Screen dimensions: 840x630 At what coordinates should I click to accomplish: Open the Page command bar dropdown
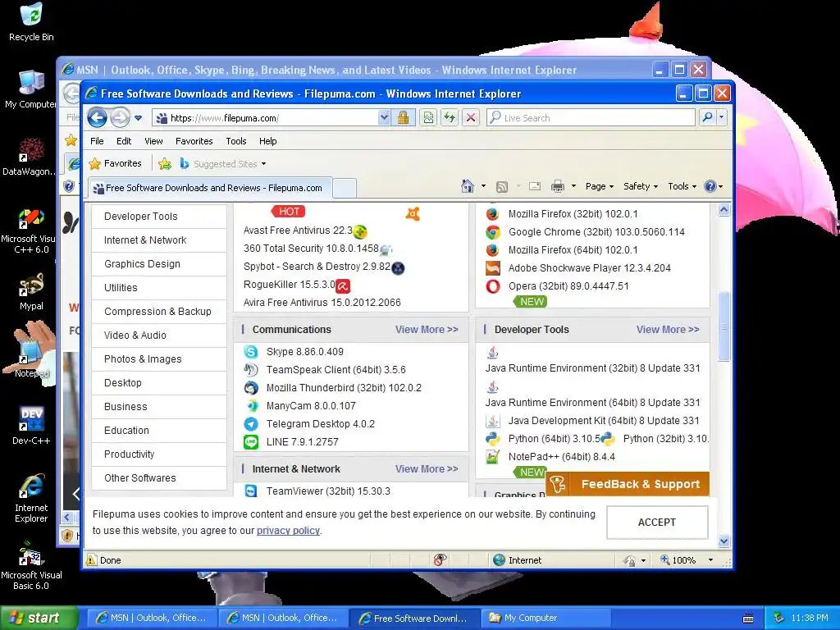coord(599,186)
